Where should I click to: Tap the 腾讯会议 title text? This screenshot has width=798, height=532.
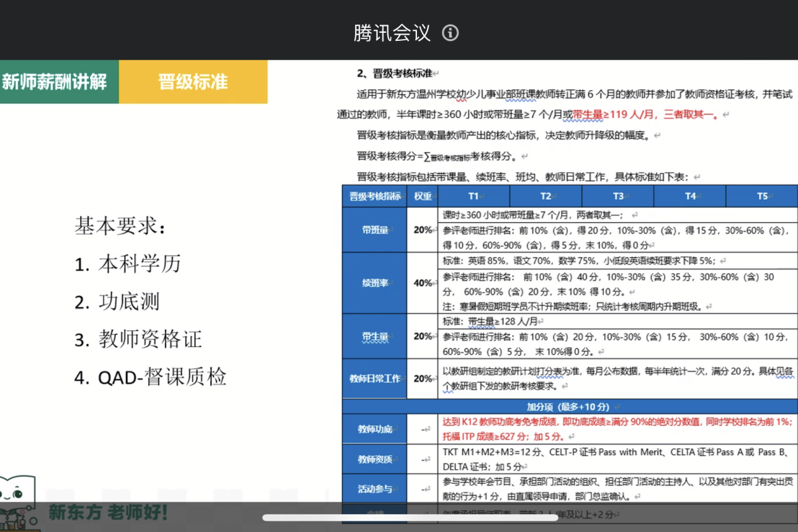pos(392,33)
